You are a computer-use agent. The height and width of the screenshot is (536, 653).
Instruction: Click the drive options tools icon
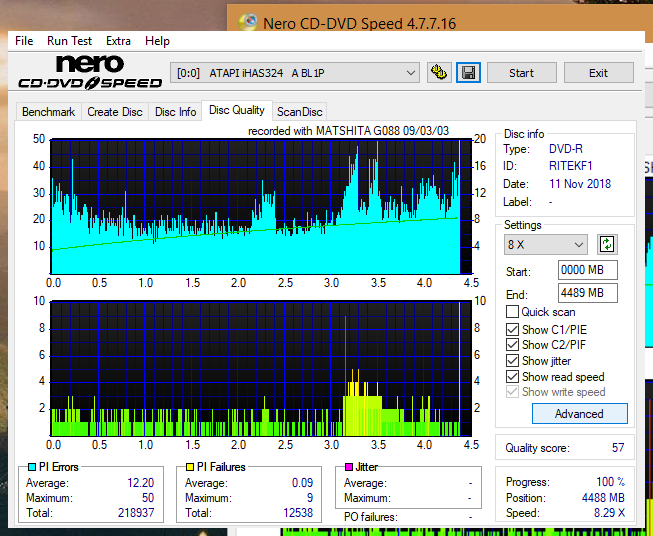(439, 73)
